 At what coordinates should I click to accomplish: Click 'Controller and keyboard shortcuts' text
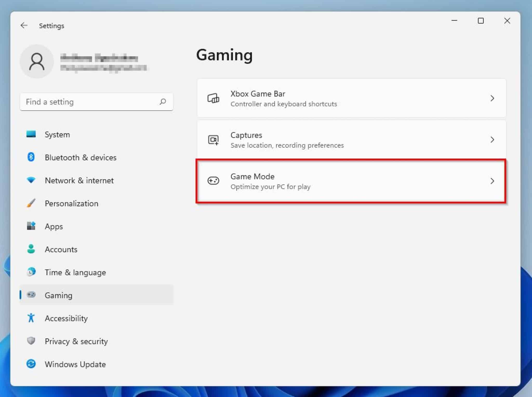coord(284,104)
